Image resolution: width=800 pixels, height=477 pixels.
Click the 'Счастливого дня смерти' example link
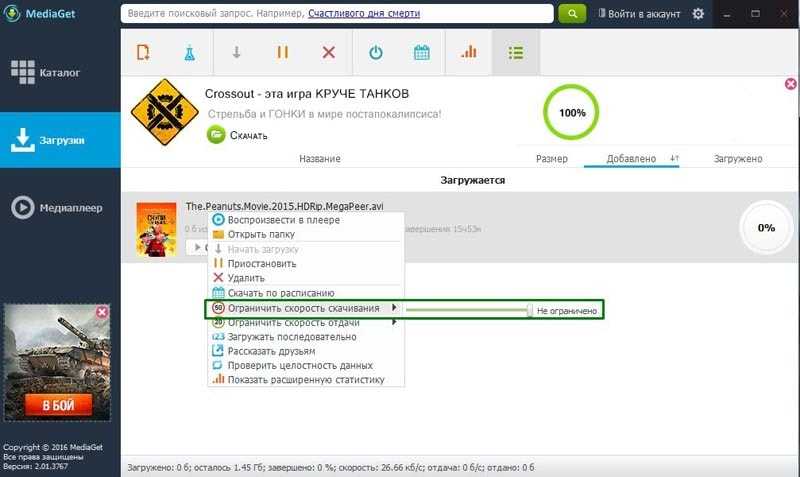pos(364,14)
